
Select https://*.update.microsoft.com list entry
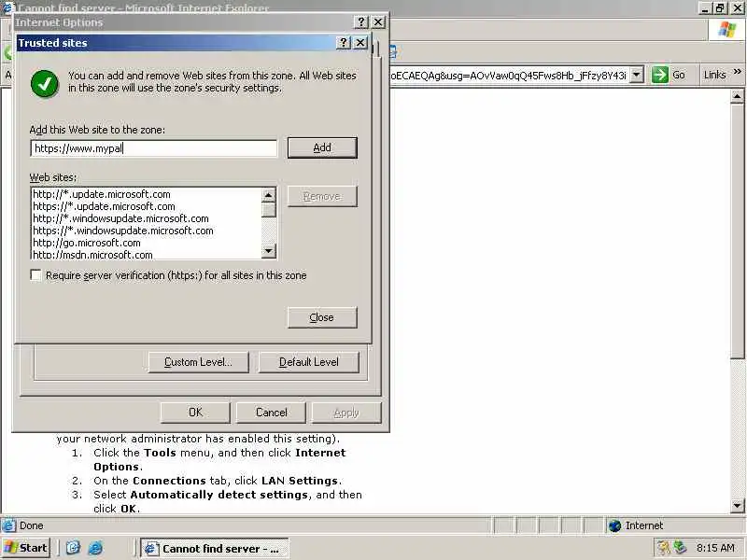[x=104, y=206]
